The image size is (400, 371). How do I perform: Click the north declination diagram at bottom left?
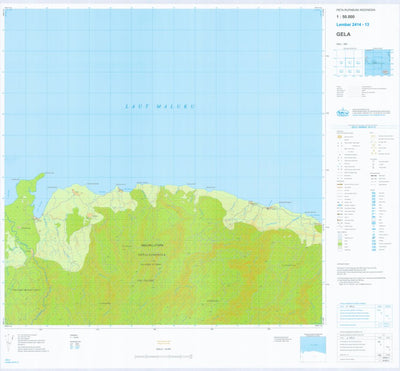pos(9,343)
